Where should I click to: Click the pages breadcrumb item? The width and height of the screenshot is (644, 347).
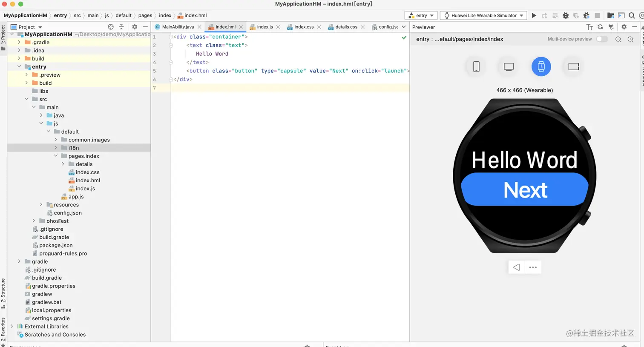145,15
